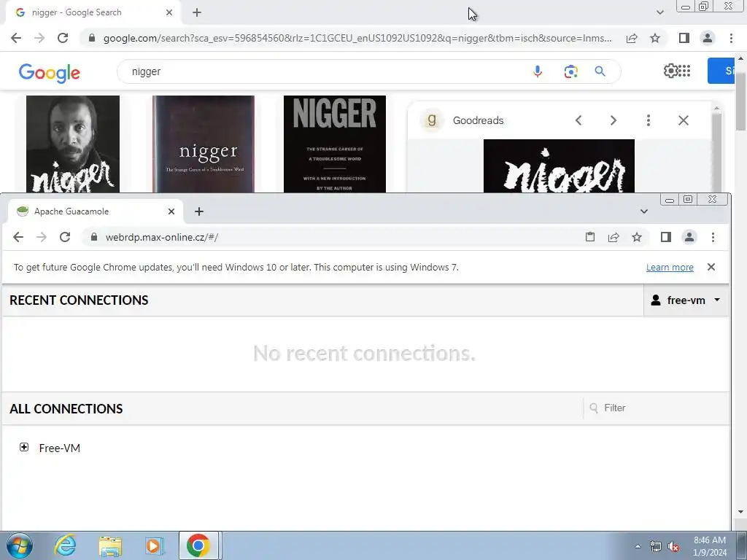This screenshot has width=747, height=560.
Task: Show next image in Goodreads panel
Action: (613, 120)
